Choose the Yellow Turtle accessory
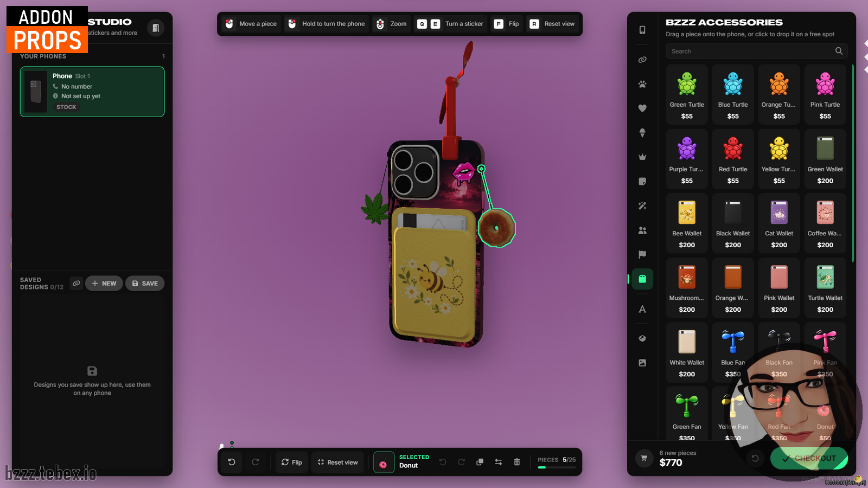 tap(779, 159)
